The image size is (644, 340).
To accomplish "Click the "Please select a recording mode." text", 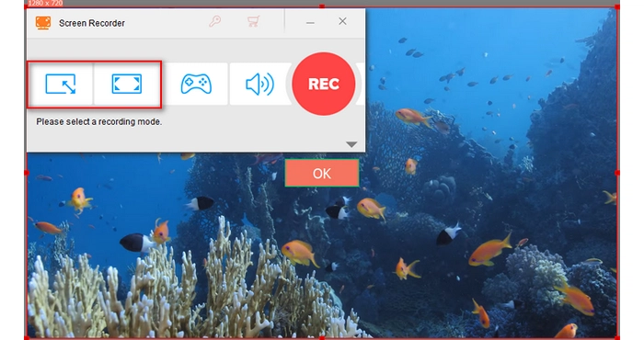I will click(99, 122).
